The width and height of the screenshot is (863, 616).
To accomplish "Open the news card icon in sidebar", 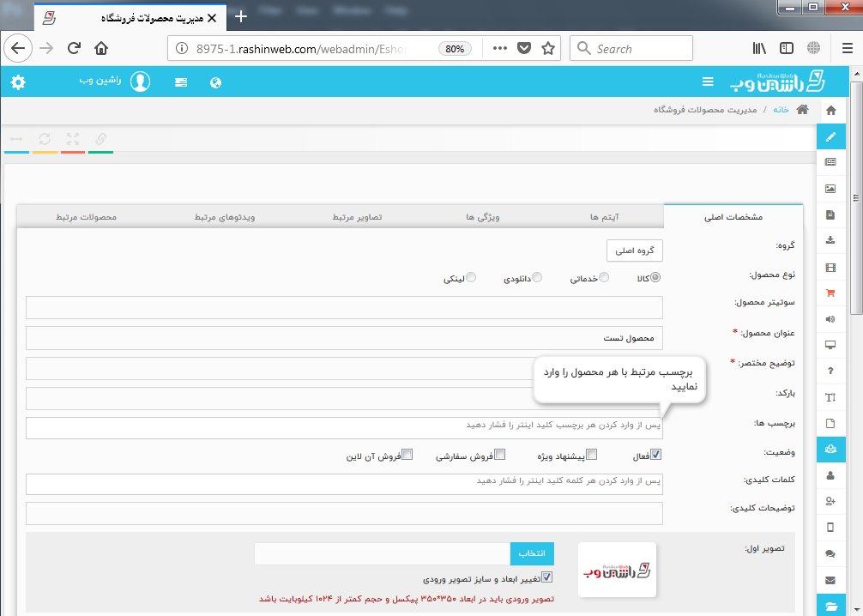I will click(x=830, y=162).
